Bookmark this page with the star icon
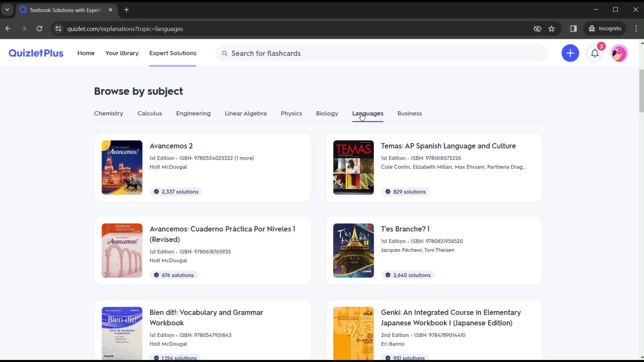 pyautogui.click(x=551, y=28)
